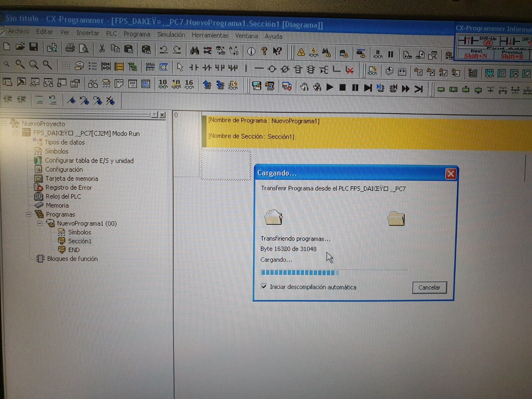
Task: Collapse the FPS_DAI PLC node expander
Action: pyautogui.click(x=15, y=133)
